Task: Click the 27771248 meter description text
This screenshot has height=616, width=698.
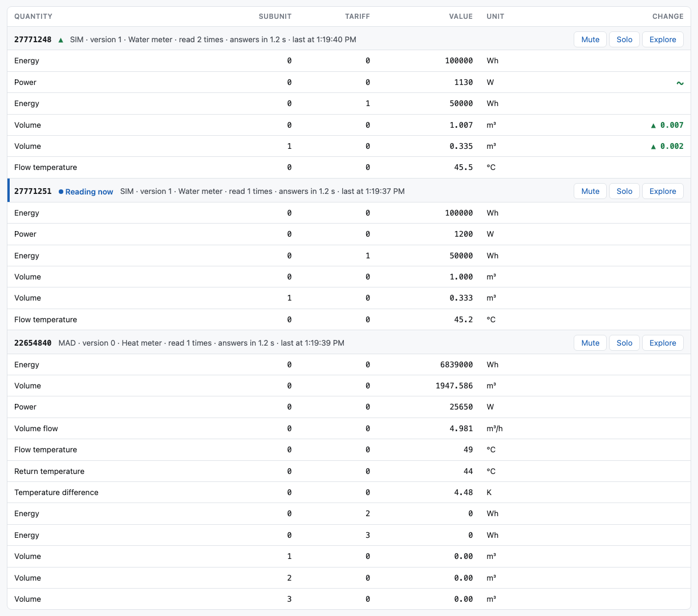Action: pos(213,39)
